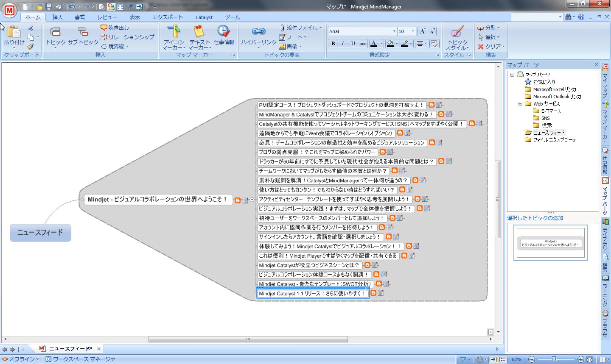Select the ニュースフィード topic bubble on the map
611x364 pixels.
40,233
